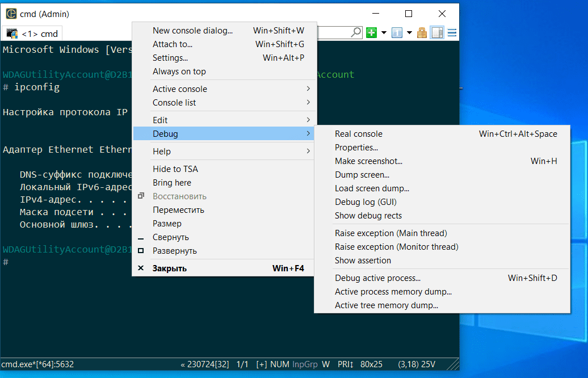This screenshot has width=588, height=378.
Task: Open the hamburger system menu icon
Action: (452, 33)
